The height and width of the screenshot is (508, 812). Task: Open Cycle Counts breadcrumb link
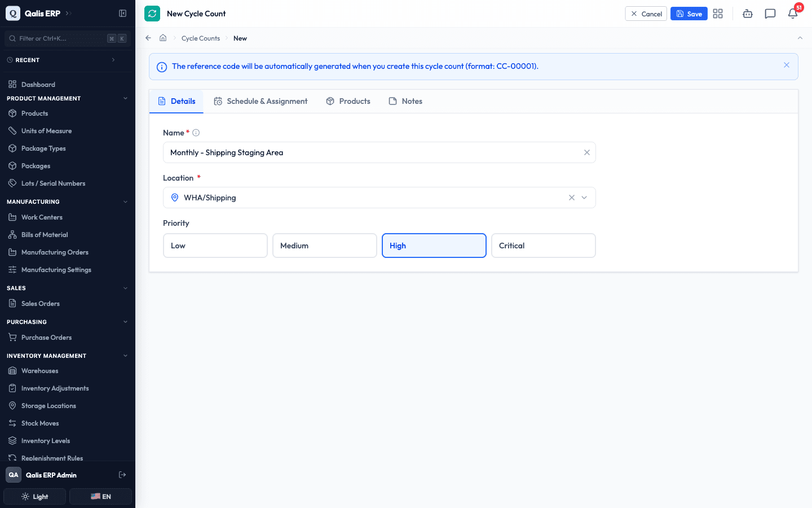pos(201,38)
